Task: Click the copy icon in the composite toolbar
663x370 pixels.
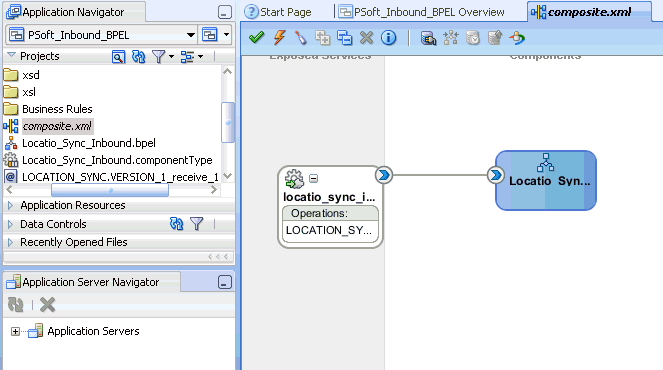Action: pos(323,38)
